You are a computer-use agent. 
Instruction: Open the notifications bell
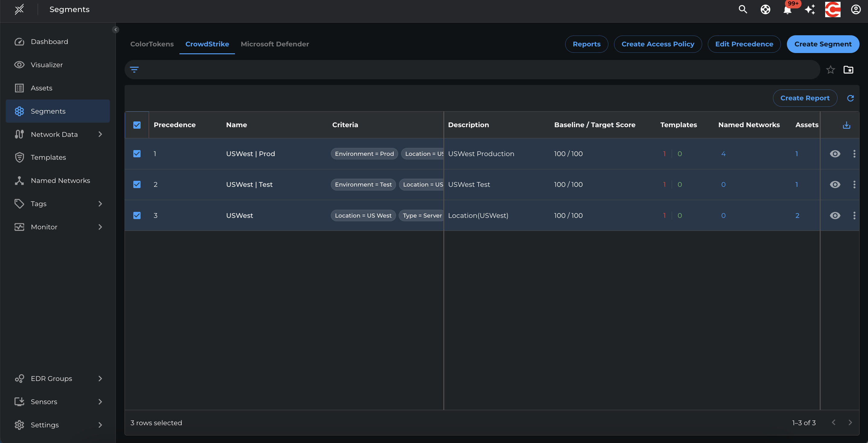(x=787, y=10)
